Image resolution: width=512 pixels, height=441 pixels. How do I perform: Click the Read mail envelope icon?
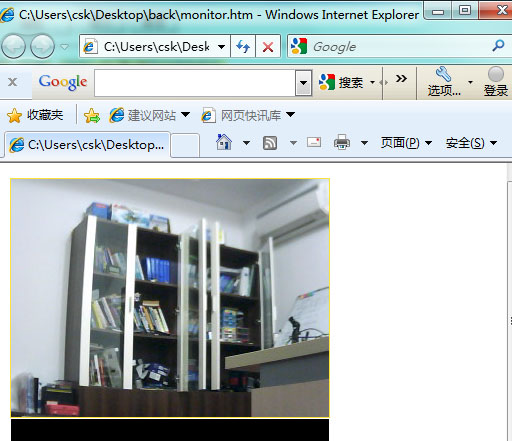[314, 142]
